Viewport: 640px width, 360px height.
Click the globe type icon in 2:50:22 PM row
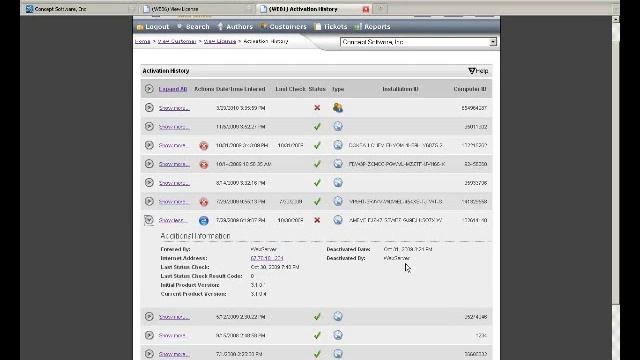[338, 316]
